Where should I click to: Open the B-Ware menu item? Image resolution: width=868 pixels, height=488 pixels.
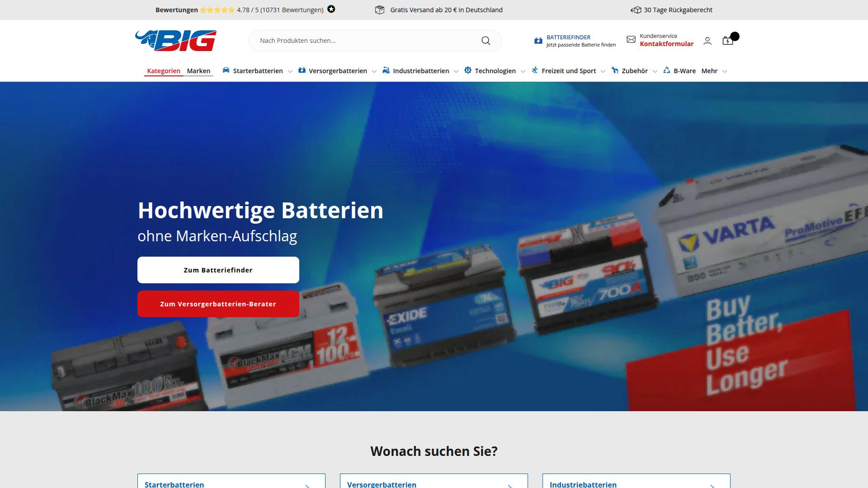(684, 71)
